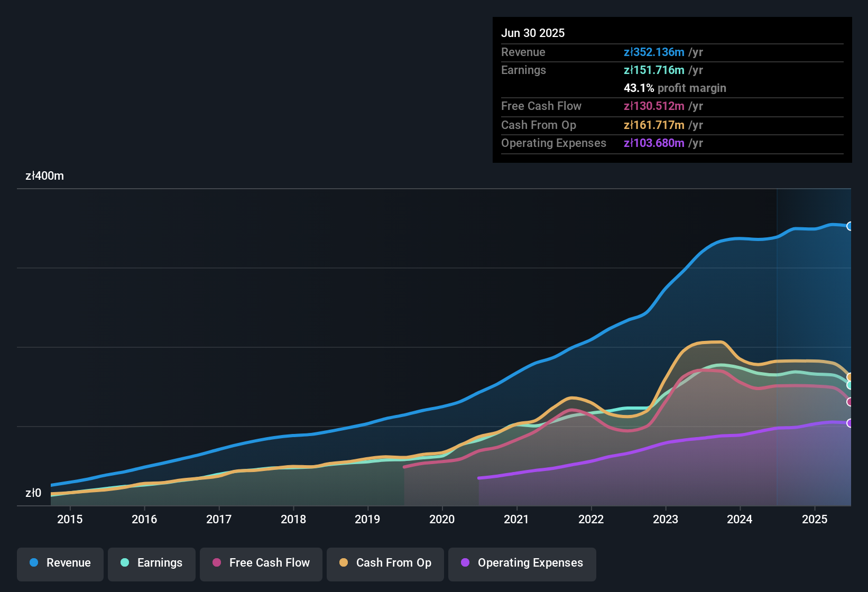
Task: Click the 43.1% profit margin text
Action: 675,88
